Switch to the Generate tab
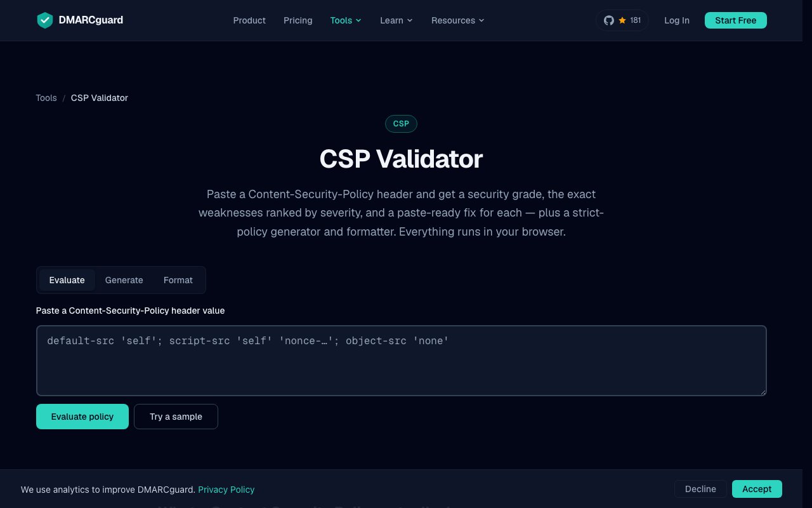Viewport: 812px width, 508px height. 124,280
